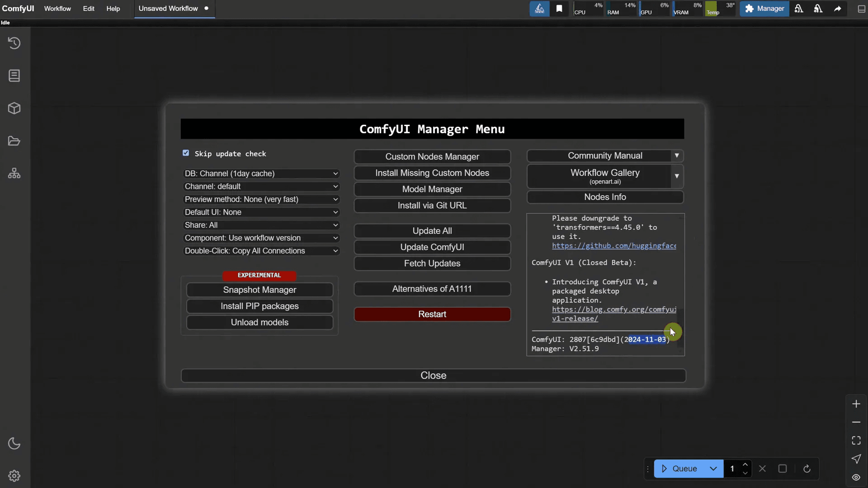Screen dimensions: 868x488
Task: Click Install via Git URL
Action: coord(432,206)
